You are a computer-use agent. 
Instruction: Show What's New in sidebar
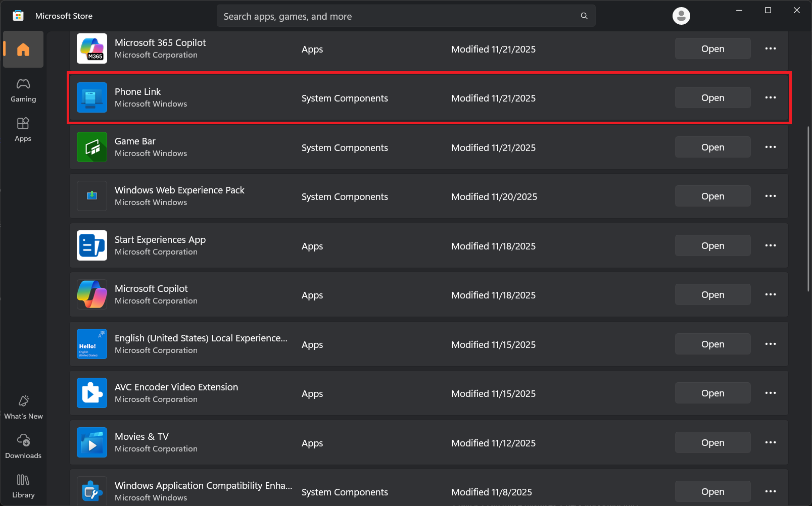tap(23, 408)
